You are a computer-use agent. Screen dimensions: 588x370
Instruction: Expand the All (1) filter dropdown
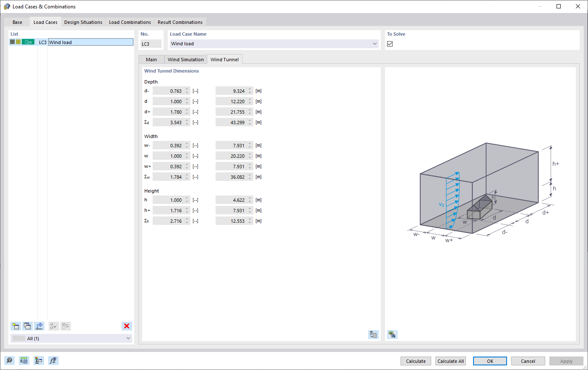128,338
